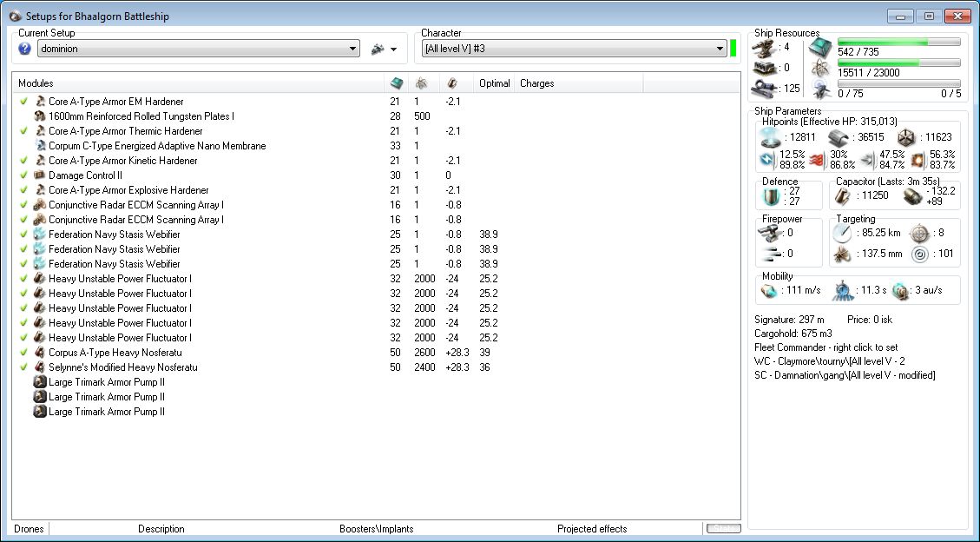The image size is (980, 542).
Task: Click the launcher hardpoints icon
Action: tap(765, 68)
